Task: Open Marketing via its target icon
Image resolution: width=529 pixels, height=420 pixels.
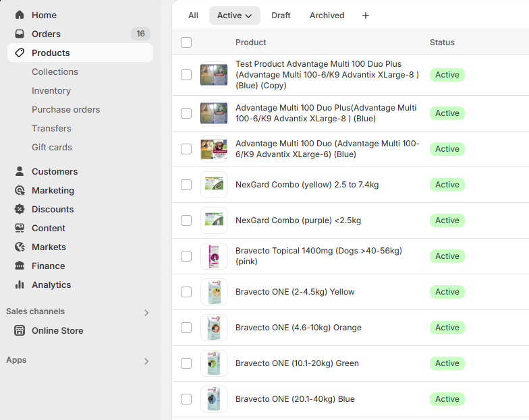Action: (20, 190)
